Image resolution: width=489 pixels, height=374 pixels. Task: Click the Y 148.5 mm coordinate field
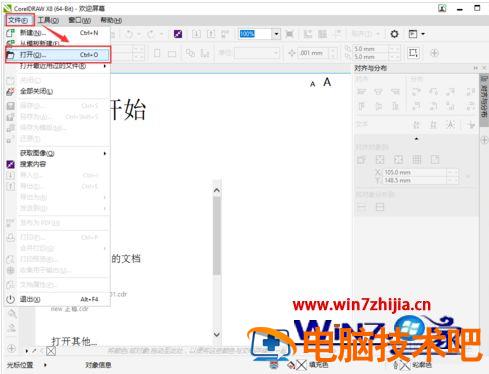(x=415, y=180)
